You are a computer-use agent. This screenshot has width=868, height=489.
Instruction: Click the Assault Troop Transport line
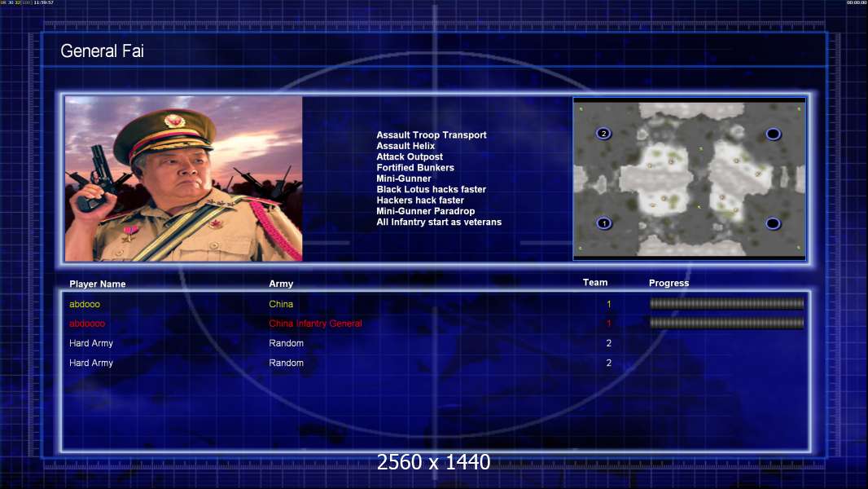[x=432, y=135]
